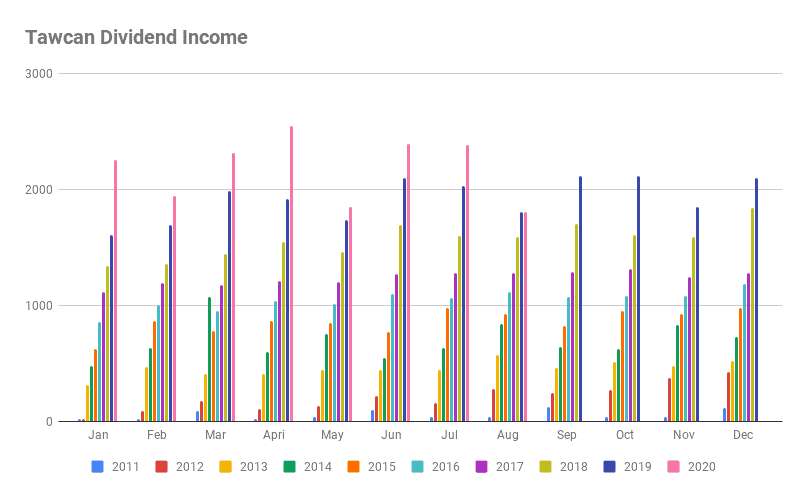Screen dimensions: 807x499
Task: Click the navy 2019 legend swatch
Action: (609, 466)
